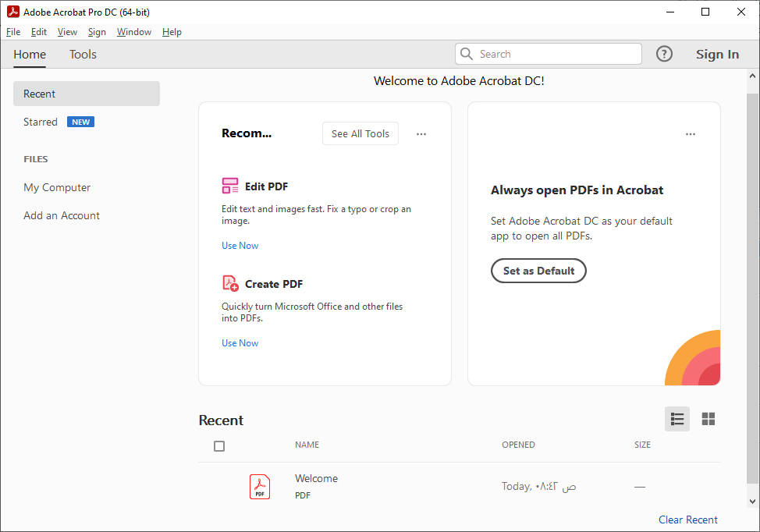
Task: Click the Adobe Acrobat logo in title bar
Action: tap(13, 12)
